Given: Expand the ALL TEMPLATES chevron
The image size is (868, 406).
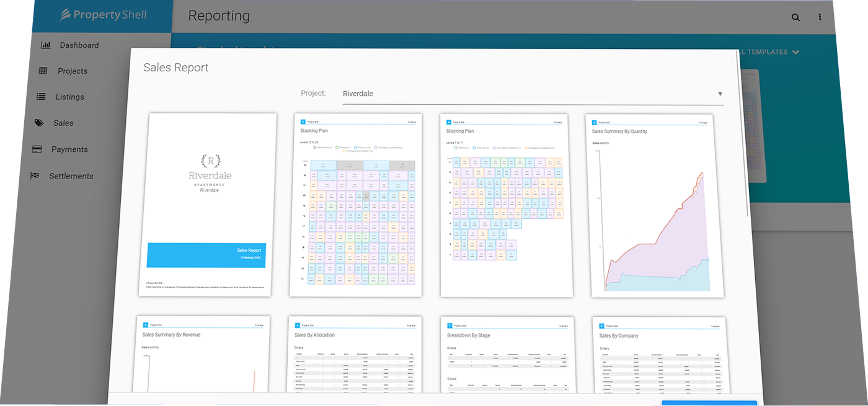Looking at the screenshot, I should click(795, 51).
